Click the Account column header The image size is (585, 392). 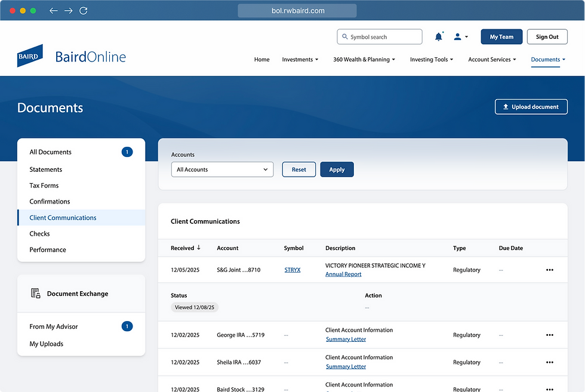click(x=227, y=248)
